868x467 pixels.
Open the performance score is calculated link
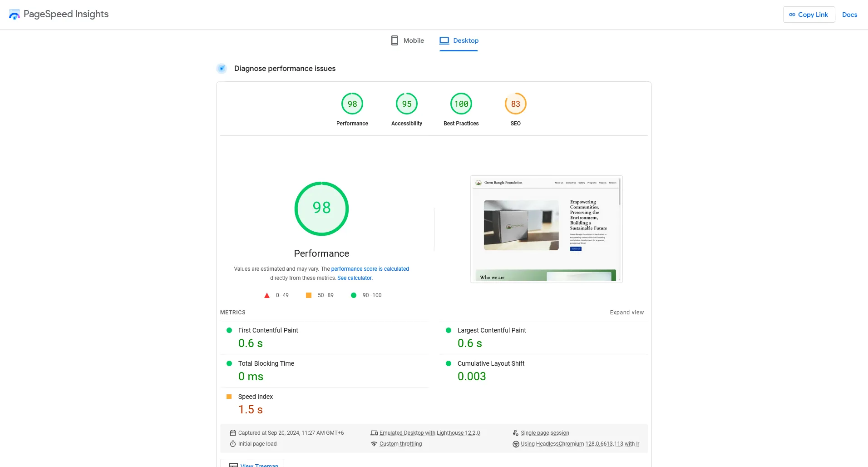(x=370, y=268)
